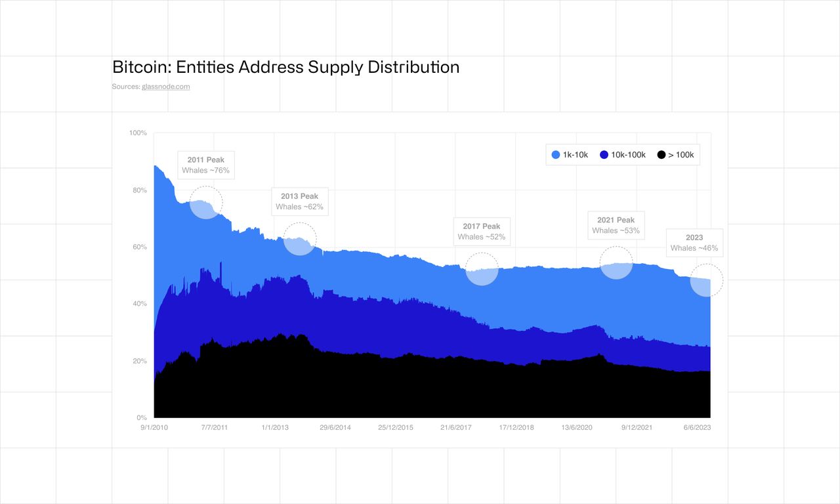Toggle the 1k-10k legend color dot
The height and width of the screenshot is (504, 840).
pos(556,155)
